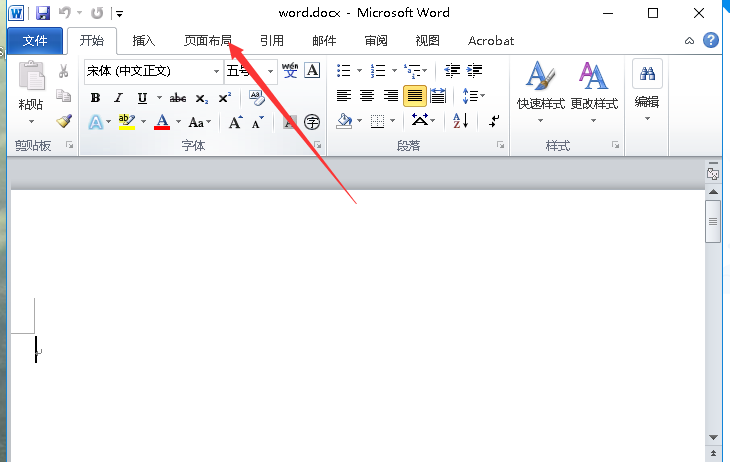Click the Clear Formatting eraser icon
This screenshot has height=462, width=730.
pyautogui.click(x=257, y=98)
